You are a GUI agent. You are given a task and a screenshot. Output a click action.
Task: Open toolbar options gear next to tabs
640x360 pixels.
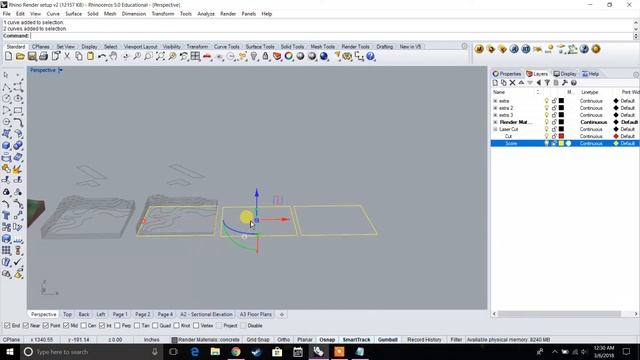pyautogui.click(x=464, y=47)
